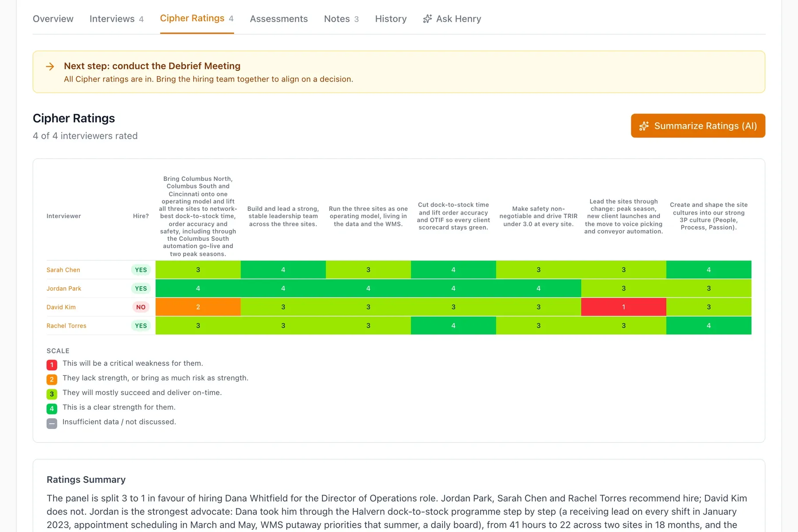Click the orange scale swatch labeled 2
The height and width of the screenshot is (532, 798).
tap(52, 379)
